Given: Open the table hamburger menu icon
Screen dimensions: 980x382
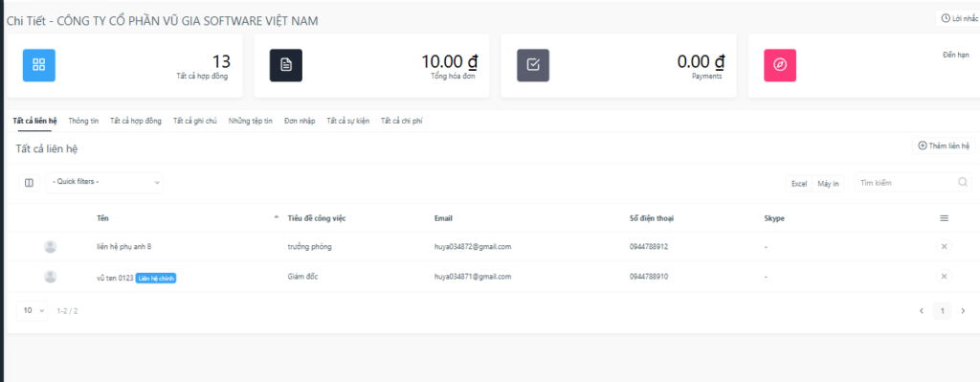Looking at the screenshot, I should [944, 218].
